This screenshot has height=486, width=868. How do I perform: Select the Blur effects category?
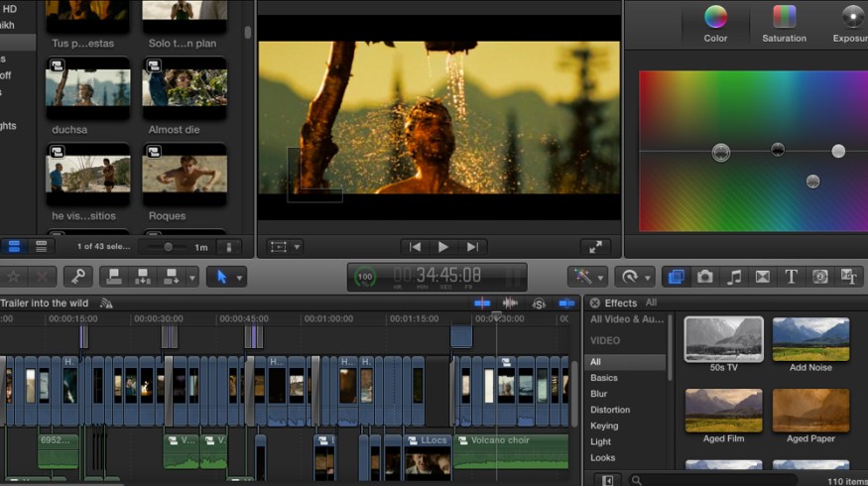pyautogui.click(x=601, y=394)
